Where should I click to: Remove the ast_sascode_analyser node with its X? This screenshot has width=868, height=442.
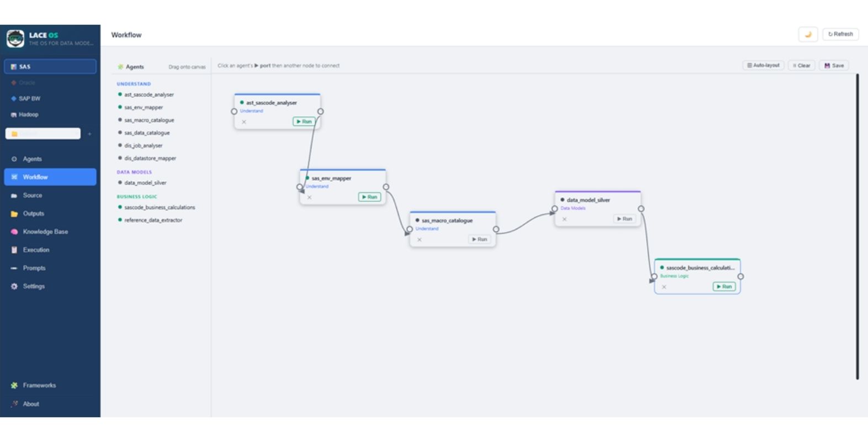244,122
